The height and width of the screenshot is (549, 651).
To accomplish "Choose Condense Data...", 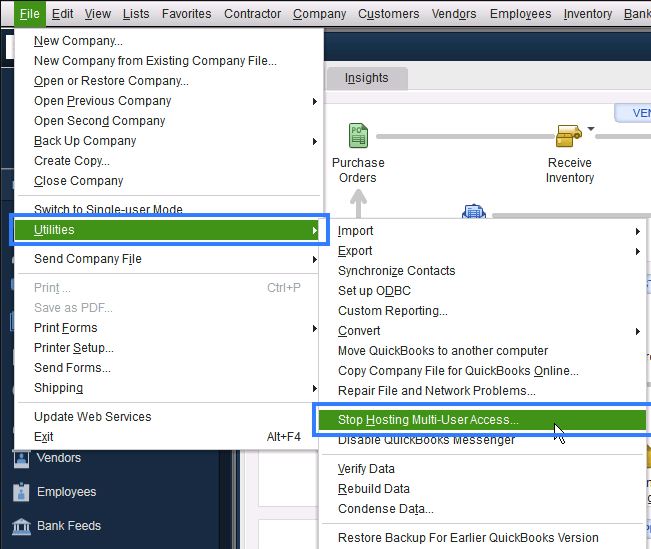I will (482, 509).
